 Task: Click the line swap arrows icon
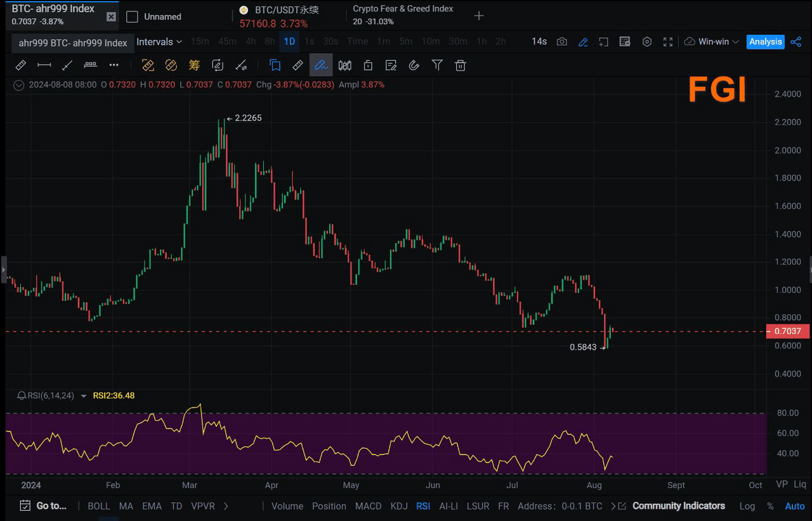click(241, 65)
